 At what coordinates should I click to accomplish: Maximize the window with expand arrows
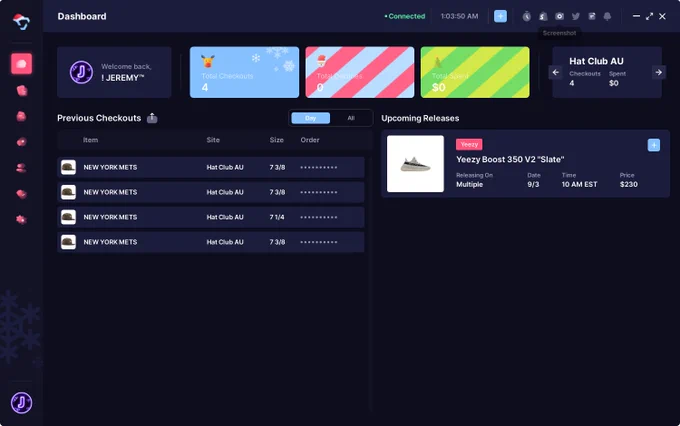[649, 16]
